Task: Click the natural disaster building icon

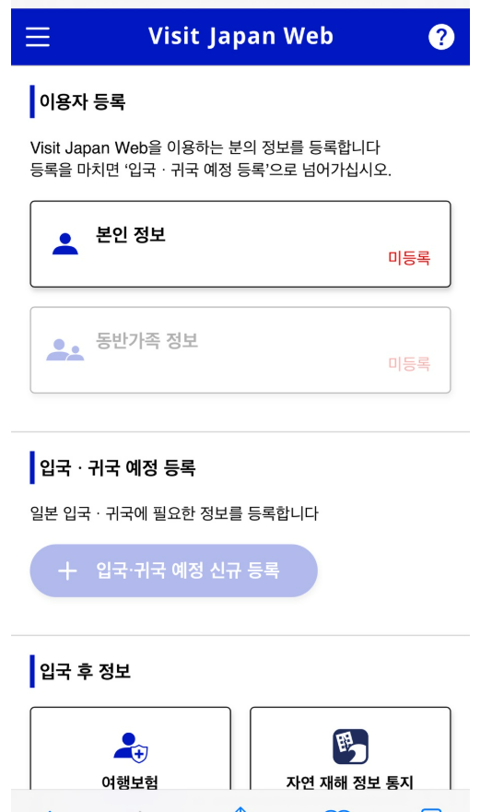Action: [x=350, y=747]
